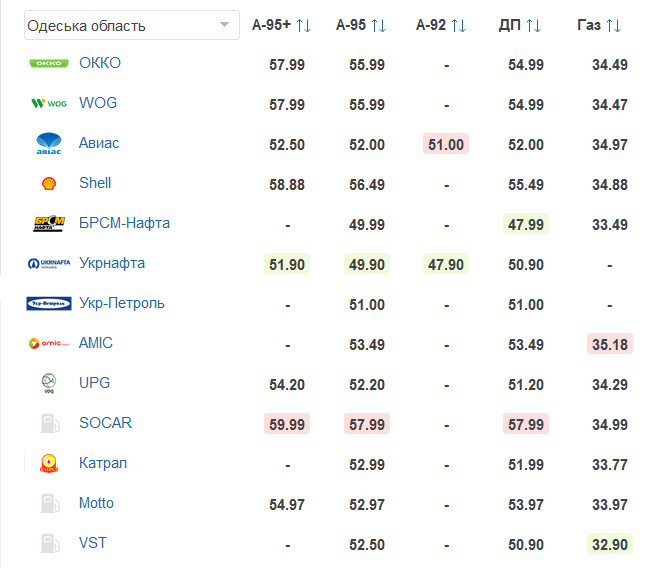The height and width of the screenshot is (568, 668).
Task: Click the Авиас station logo
Action: click(49, 143)
